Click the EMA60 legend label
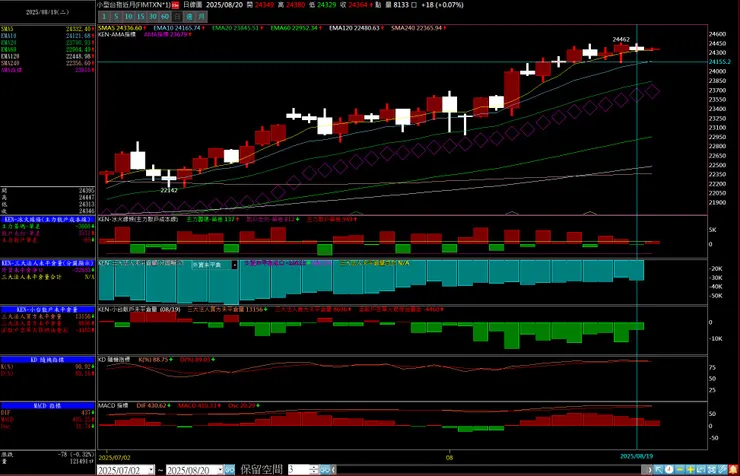 pos(296,28)
